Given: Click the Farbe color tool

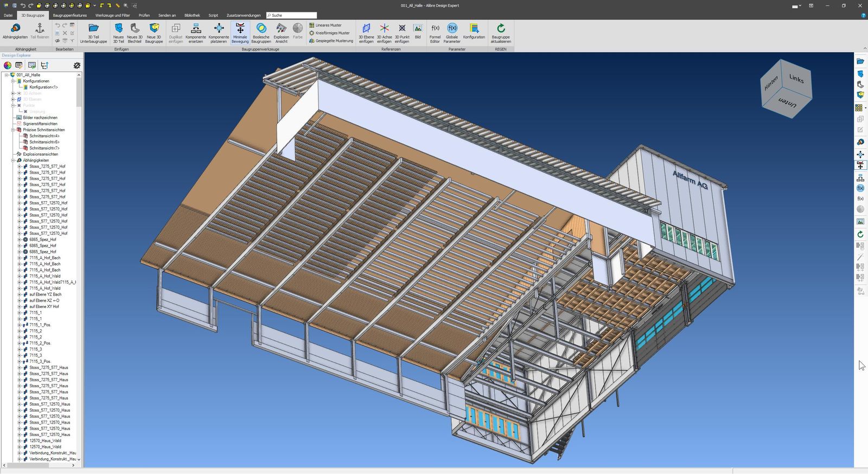Looking at the screenshot, I should pyautogui.click(x=298, y=31).
